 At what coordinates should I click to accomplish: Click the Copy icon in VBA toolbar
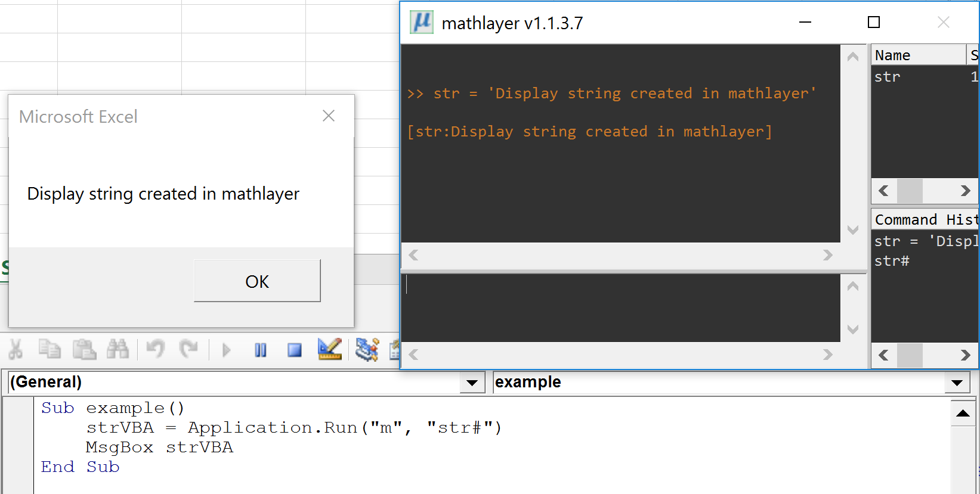coord(50,349)
